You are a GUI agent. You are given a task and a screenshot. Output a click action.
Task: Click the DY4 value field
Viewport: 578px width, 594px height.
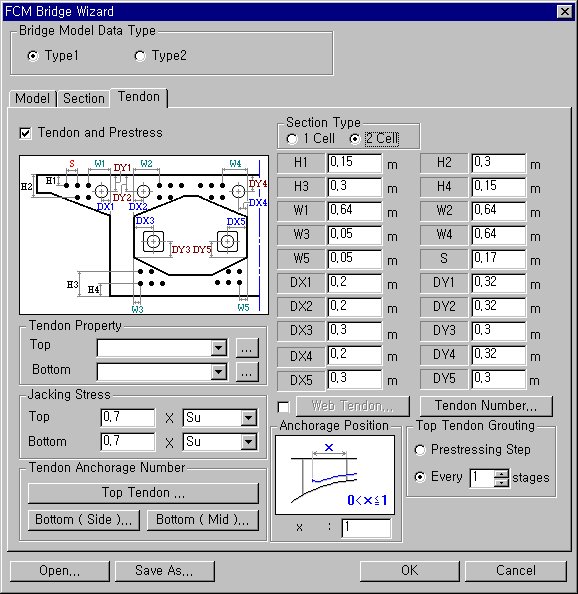tap(498, 355)
